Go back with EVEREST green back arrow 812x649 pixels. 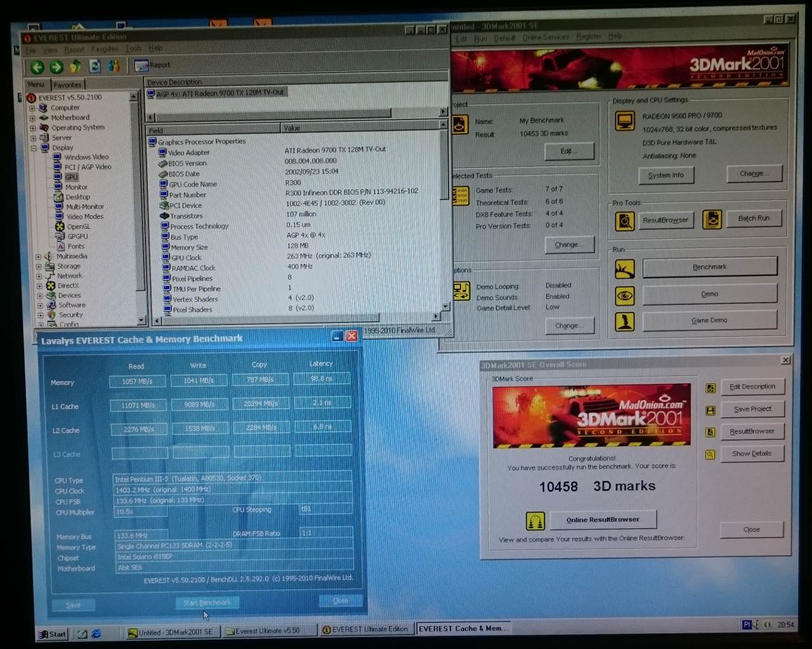[37, 67]
